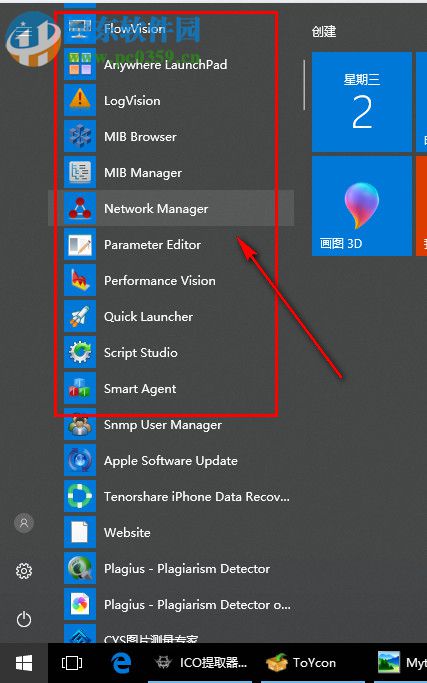Open the LogVision warning-triangle icon
427x683 pixels.
tap(80, 101)
